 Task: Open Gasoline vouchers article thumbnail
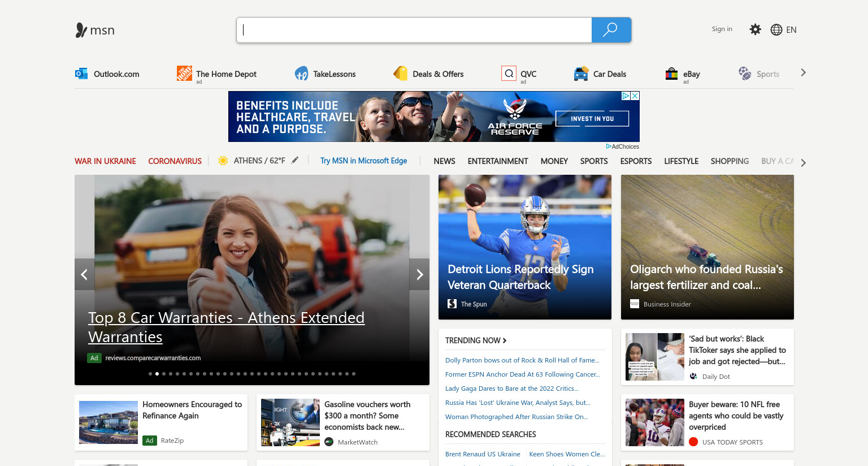pos(290,422)
